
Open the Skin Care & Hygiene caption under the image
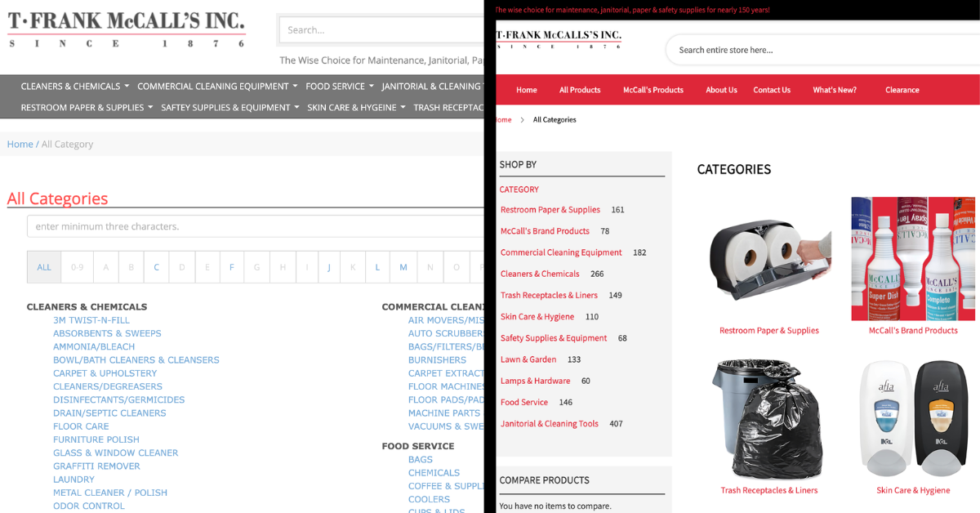[x=913, y=490]
